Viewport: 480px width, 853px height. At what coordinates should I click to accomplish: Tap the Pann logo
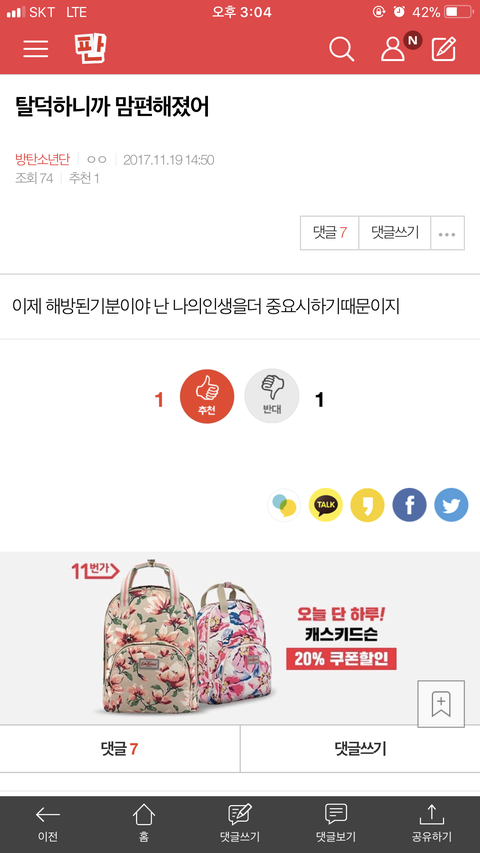point(90,48)
